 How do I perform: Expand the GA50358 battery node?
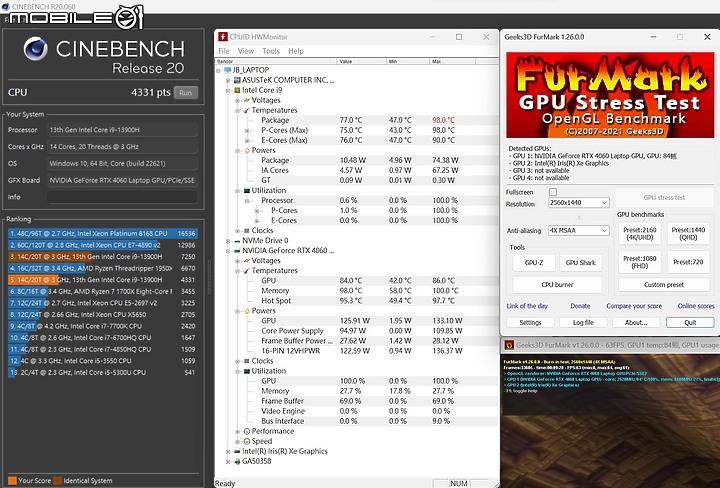coord(228,461)
